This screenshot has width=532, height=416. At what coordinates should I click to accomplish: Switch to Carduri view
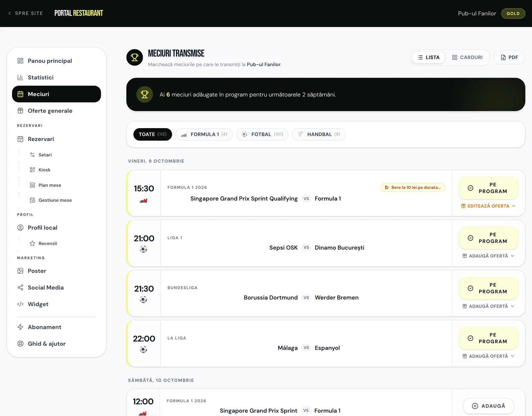467,57
